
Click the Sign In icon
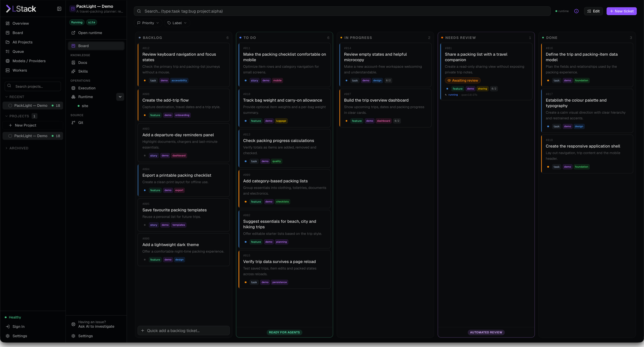[x=8, y=327]
